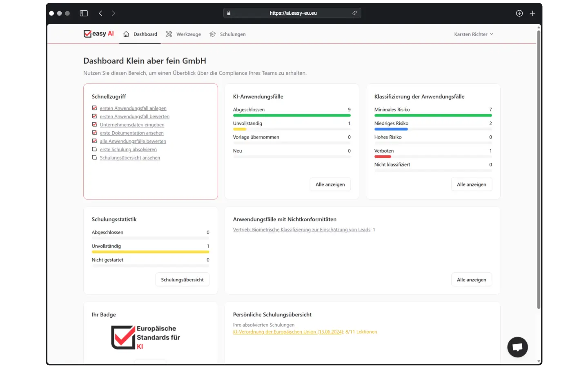Click the address bar URL field
Viewport: 588px width, 368px height.
pyautogui.click(x=292, y=13)
